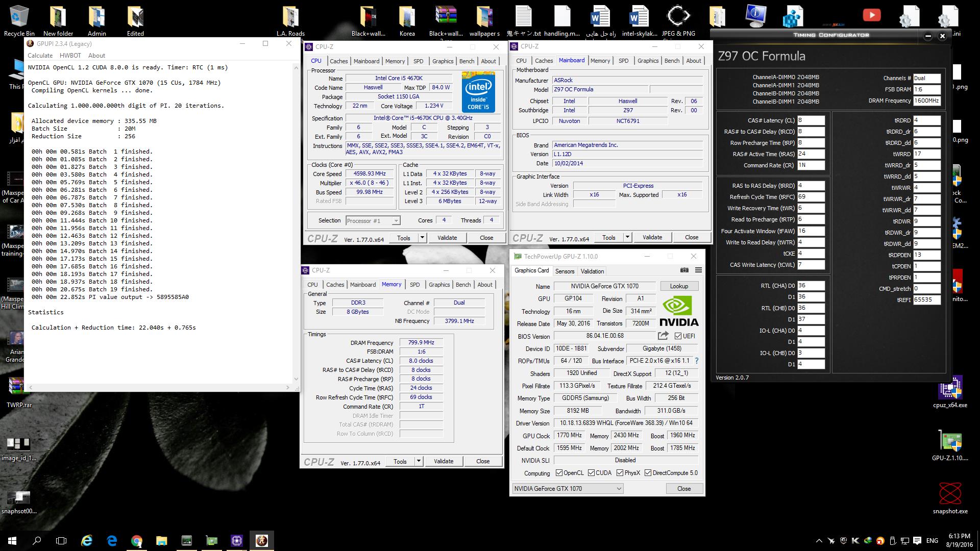Select the wallpapers folder icon
The width and height of the screenshot is (980, 551).
point(484,21)
